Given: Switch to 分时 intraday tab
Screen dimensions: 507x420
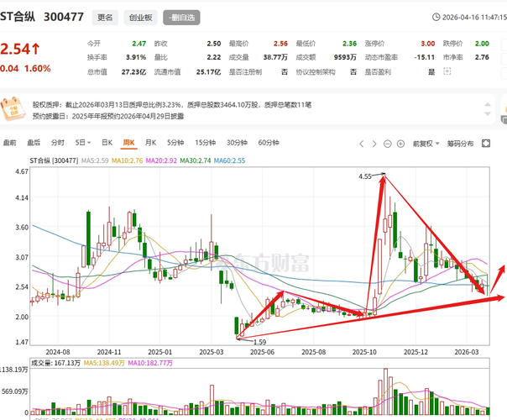Looking at the screenshot, I should pyautogui.click(x=58, y=143).
